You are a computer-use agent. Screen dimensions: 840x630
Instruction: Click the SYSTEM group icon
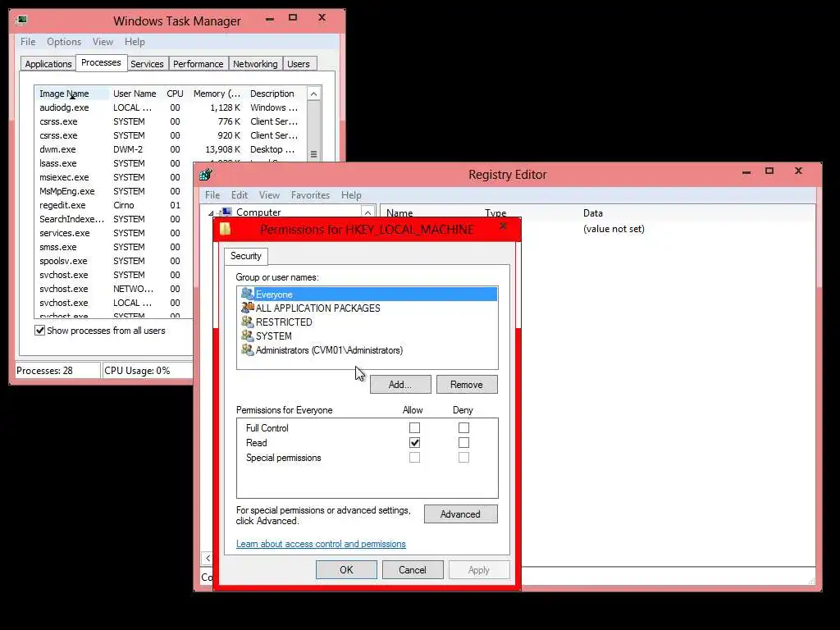coord(247,336)
